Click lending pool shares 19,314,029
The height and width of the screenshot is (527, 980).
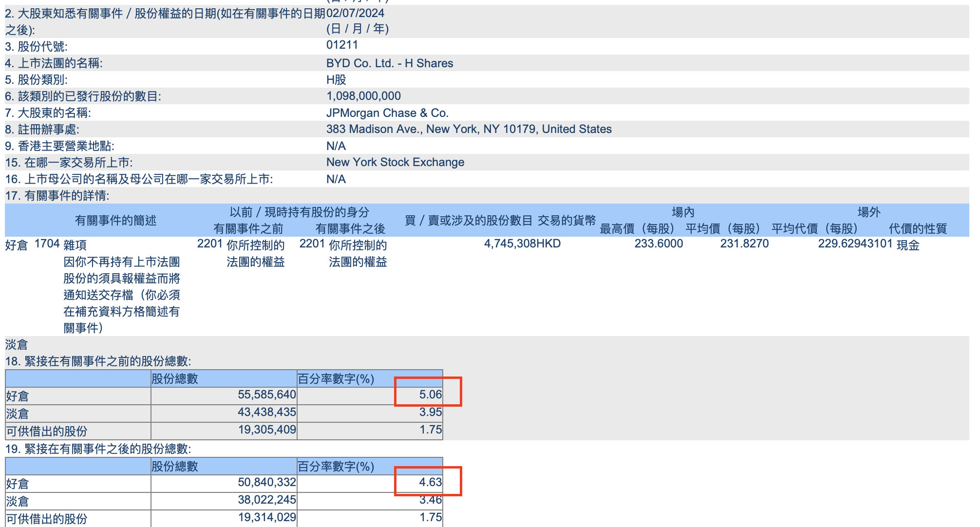(x=266, y=517)
